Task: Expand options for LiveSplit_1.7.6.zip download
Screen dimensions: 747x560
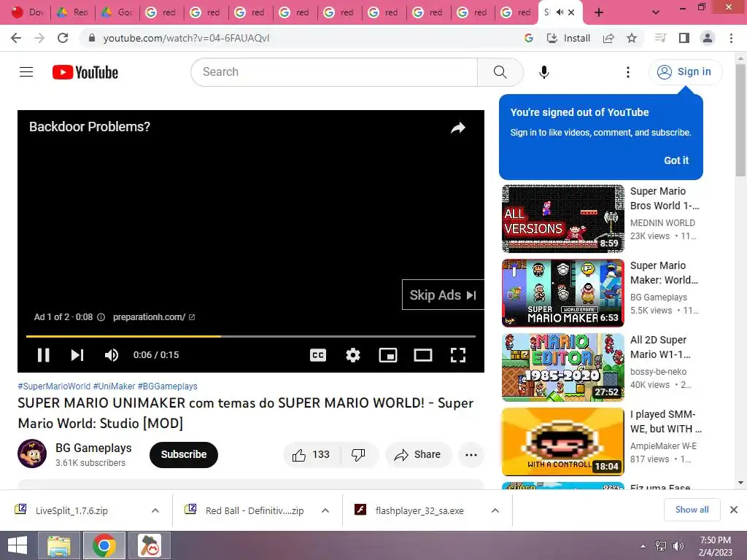Action: point(155,510)
